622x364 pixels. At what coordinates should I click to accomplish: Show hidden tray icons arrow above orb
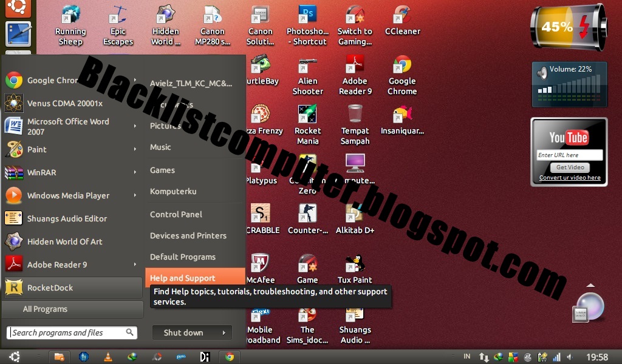coord(590,285)
